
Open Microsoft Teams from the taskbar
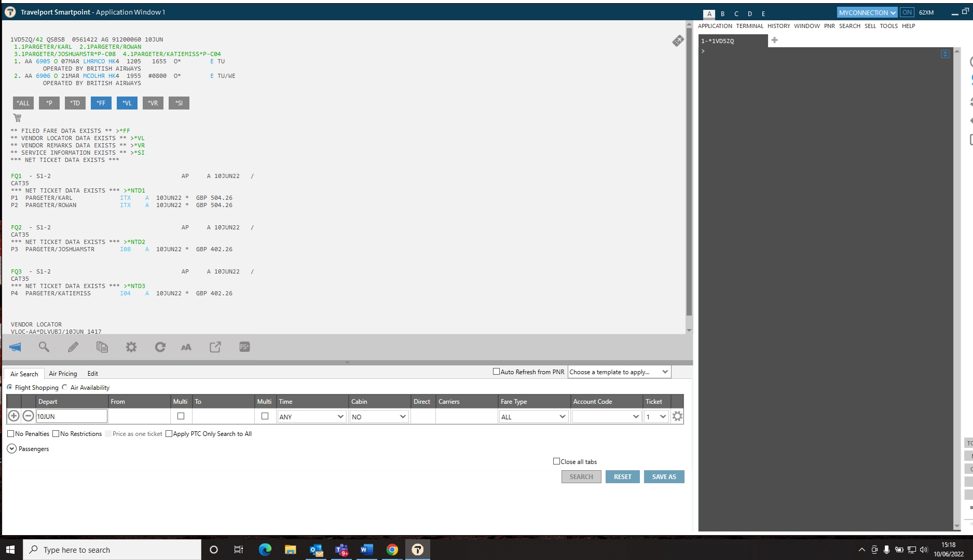(341, 550)
